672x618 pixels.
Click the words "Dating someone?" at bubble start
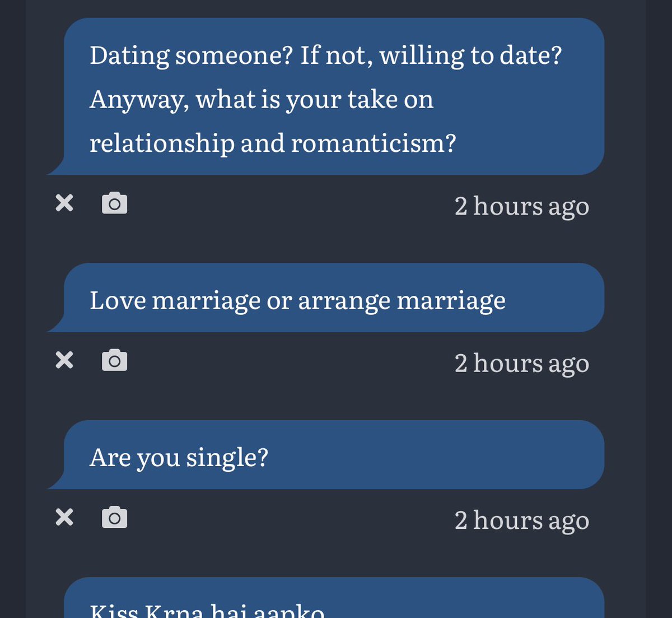pyautogui.click(x=191, y=55)
